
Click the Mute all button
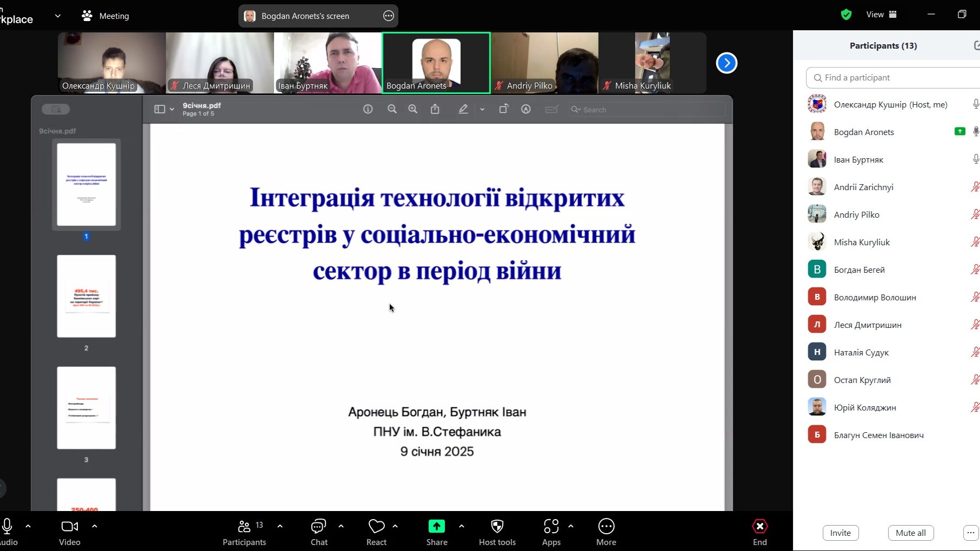pos(910,533)
